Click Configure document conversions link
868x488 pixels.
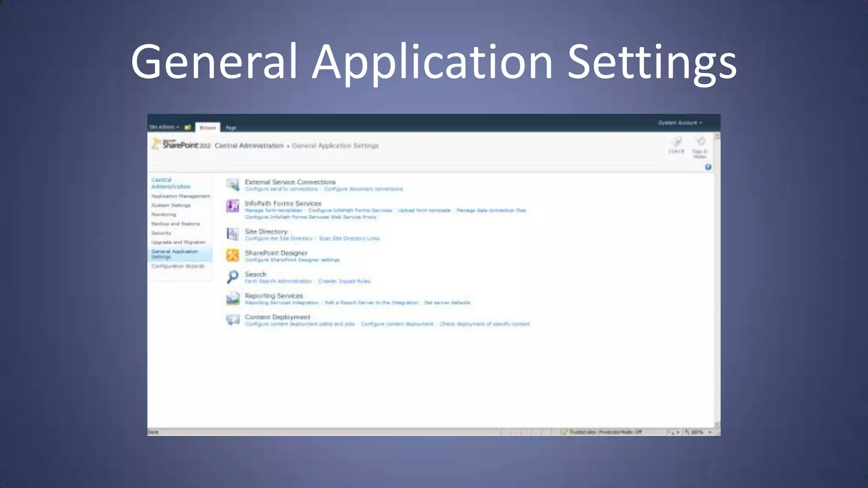(x=363, y=189)
